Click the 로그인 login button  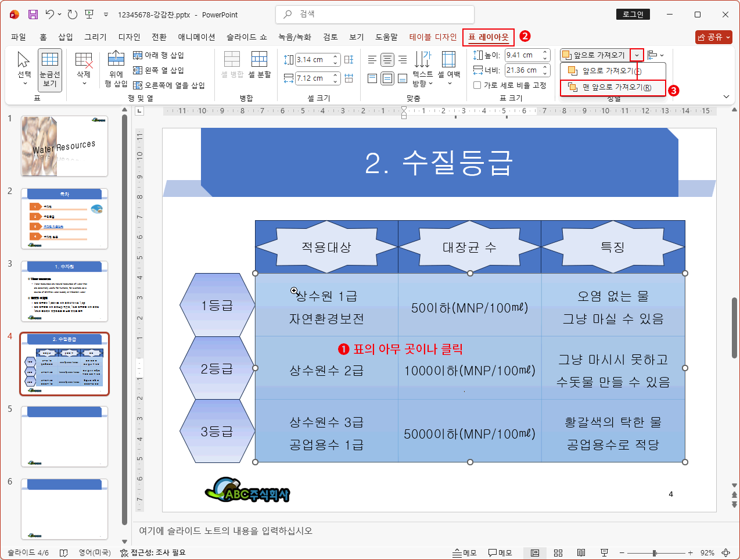coord(633,14)
